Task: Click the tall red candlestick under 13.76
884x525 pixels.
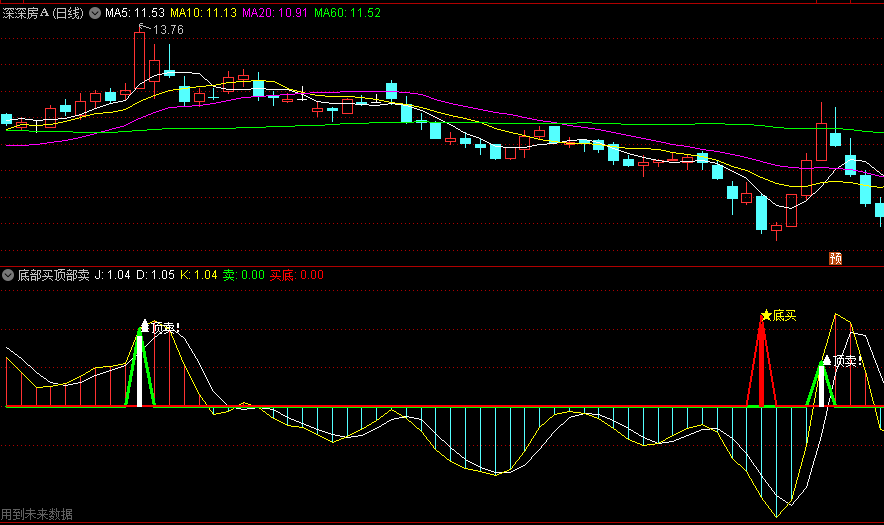Action: pos(140,62)
